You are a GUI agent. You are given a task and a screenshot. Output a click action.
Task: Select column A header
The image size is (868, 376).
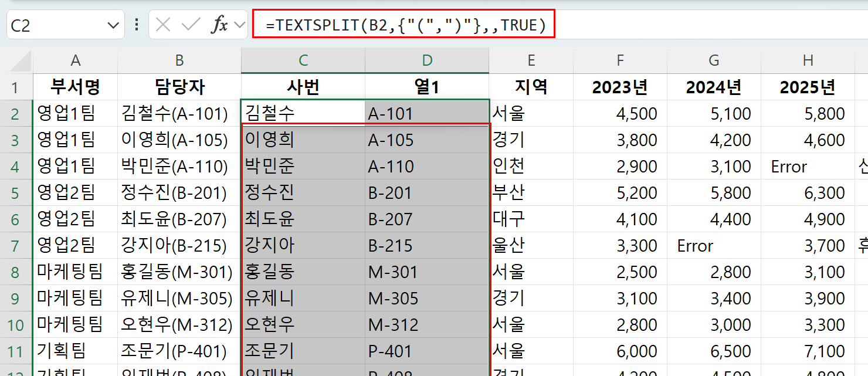75,60
